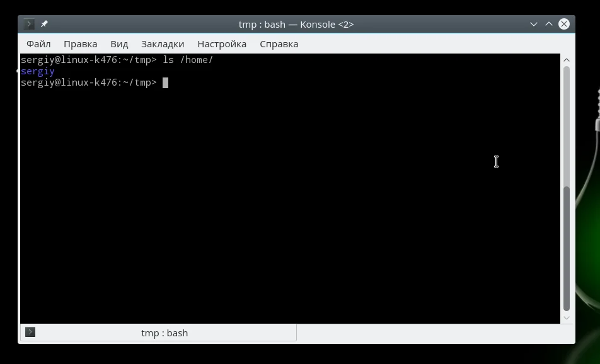
Task: Open the Настройка menu
Action: tap(222, 44)
